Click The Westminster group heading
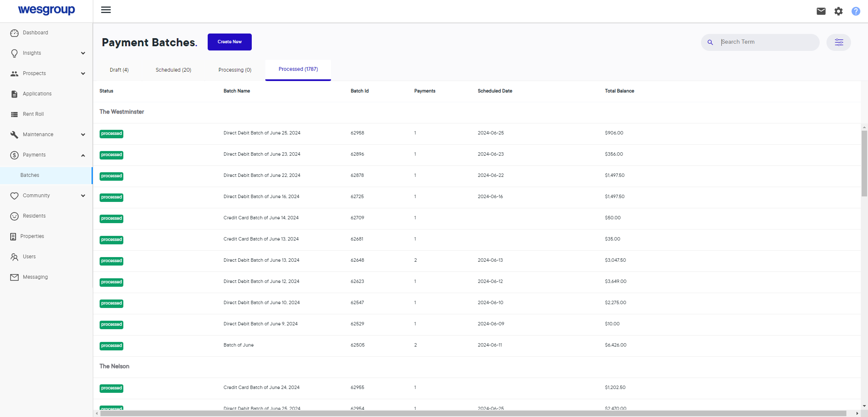The width and height of the screenshot is (868, 417). pyautogui.click(x=122, y=112)
